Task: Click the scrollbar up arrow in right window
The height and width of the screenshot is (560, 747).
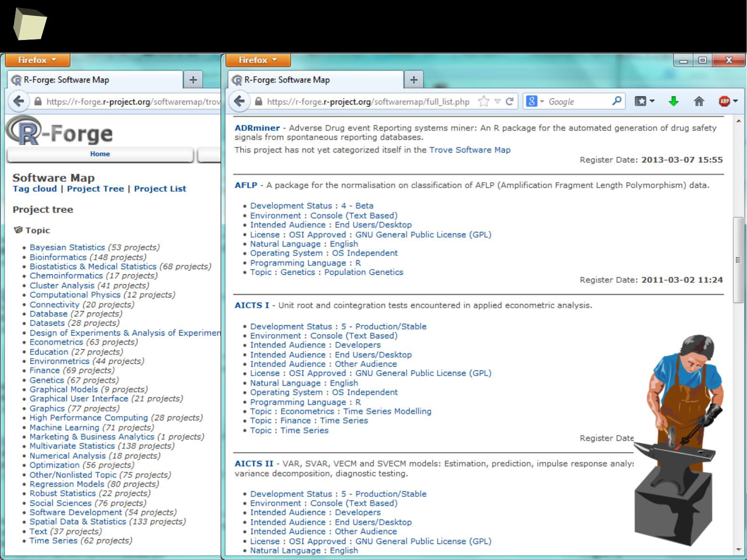Action: (x=739, y=121)
